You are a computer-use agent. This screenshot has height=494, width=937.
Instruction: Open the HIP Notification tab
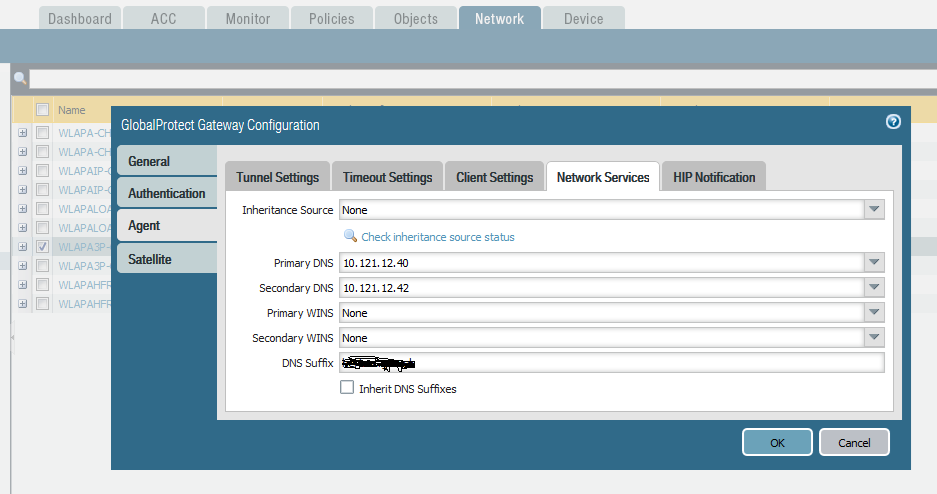click(714, 177)
